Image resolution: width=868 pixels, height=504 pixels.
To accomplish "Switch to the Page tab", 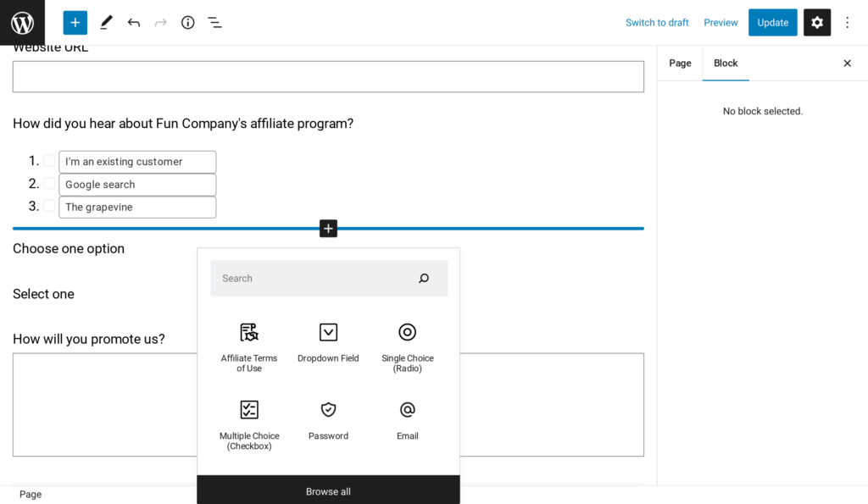I will point(680,63).
